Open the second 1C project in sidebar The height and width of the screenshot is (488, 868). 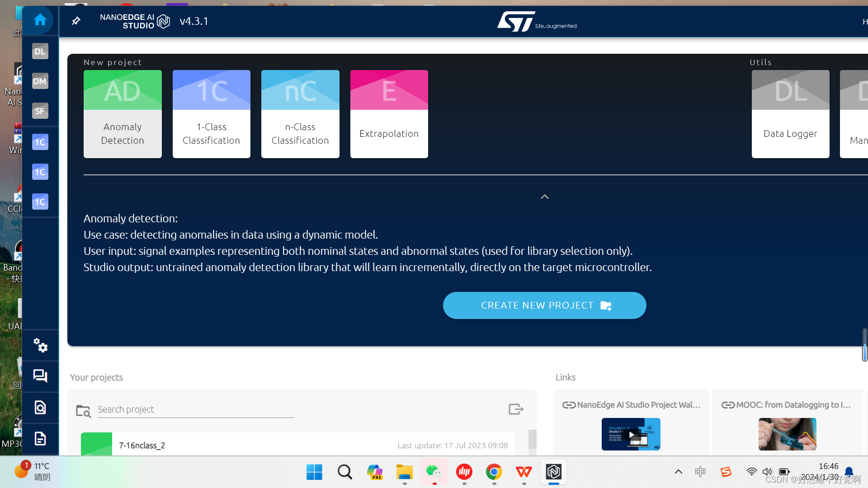40,172
